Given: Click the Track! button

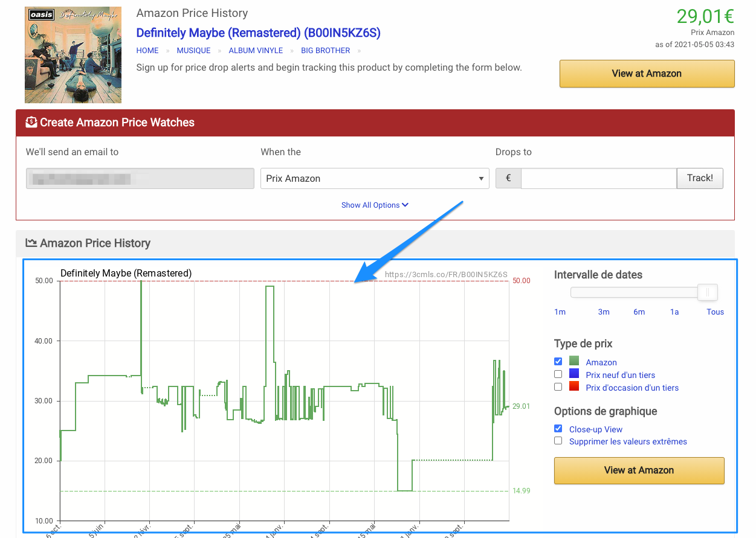Looking at the screenshot, I should [700, 179].
